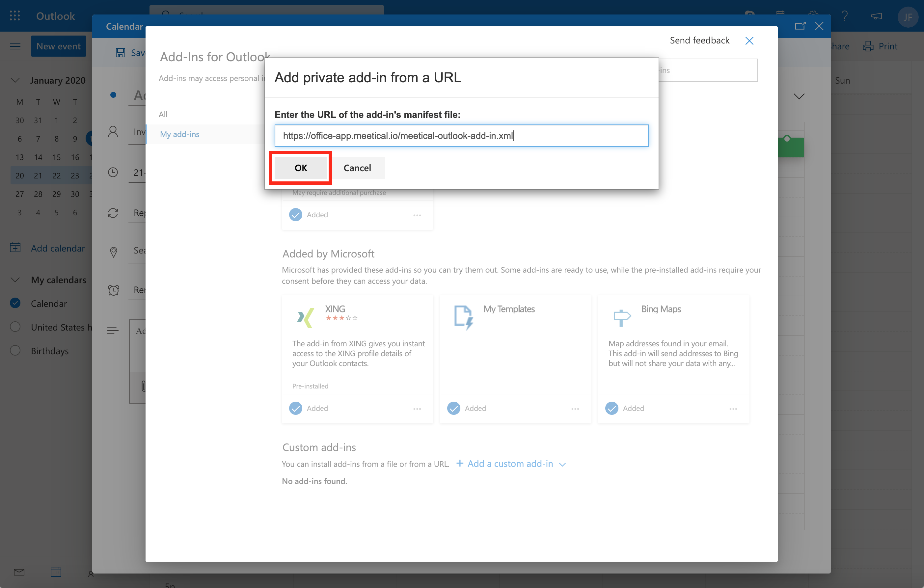Select the My add-ins category
Screen dimensions: 924x588
pyautogui.click(x=179, y=134)
